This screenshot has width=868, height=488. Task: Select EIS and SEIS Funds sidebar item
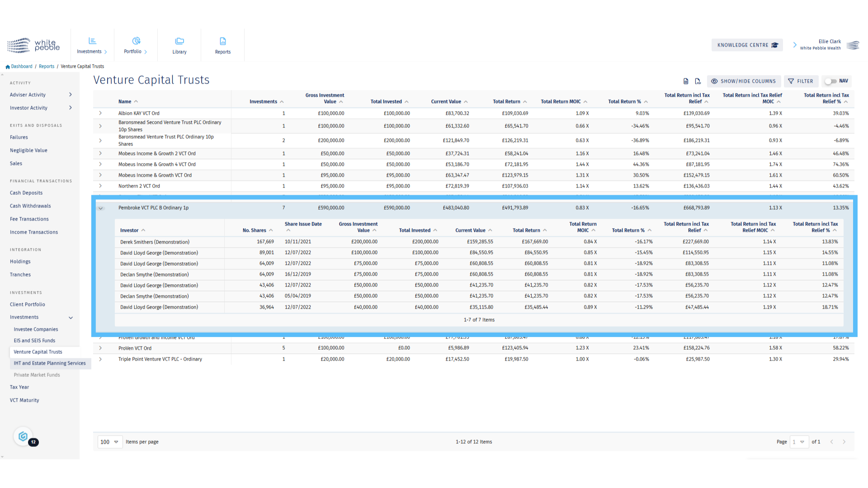coord(34,341)
